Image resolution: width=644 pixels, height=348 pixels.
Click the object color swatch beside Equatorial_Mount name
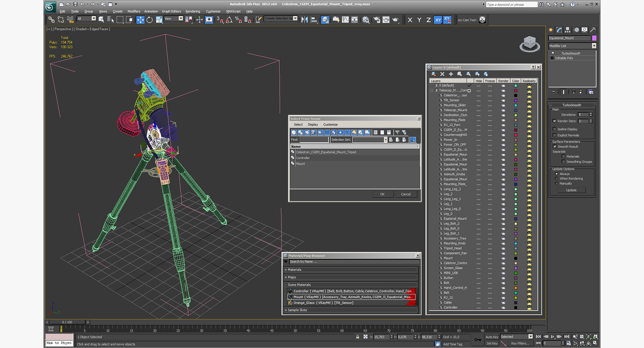594,38
